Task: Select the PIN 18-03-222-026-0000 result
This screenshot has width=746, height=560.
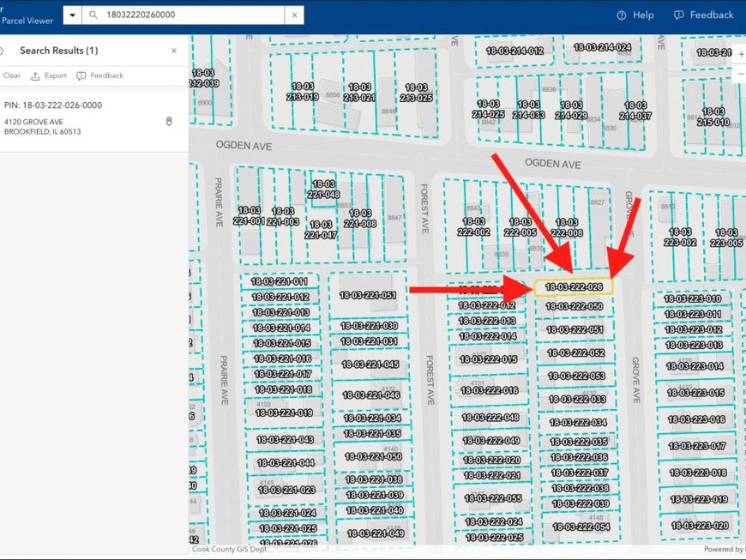Action: click(x=53, y=105)
